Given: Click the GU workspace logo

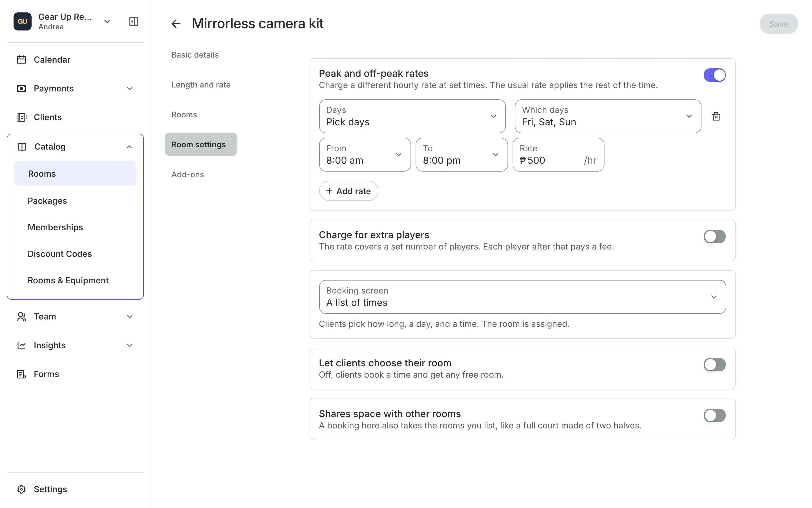Looking at the screenshot, I should click(23, 21).
